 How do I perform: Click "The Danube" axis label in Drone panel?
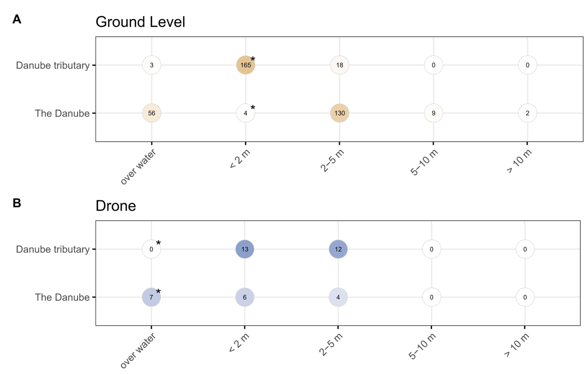click(62, 297)
